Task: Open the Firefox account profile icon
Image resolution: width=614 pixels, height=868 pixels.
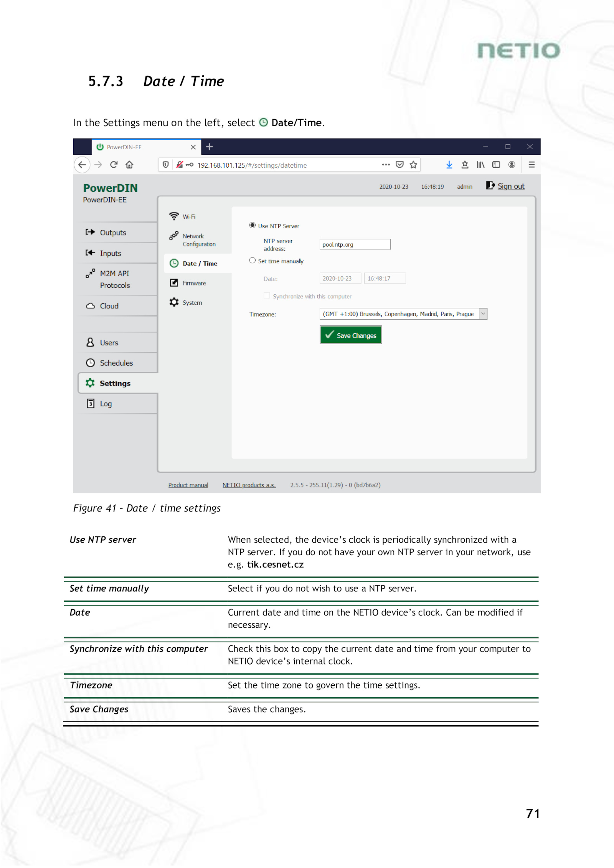Action: (x=512, y=165)
